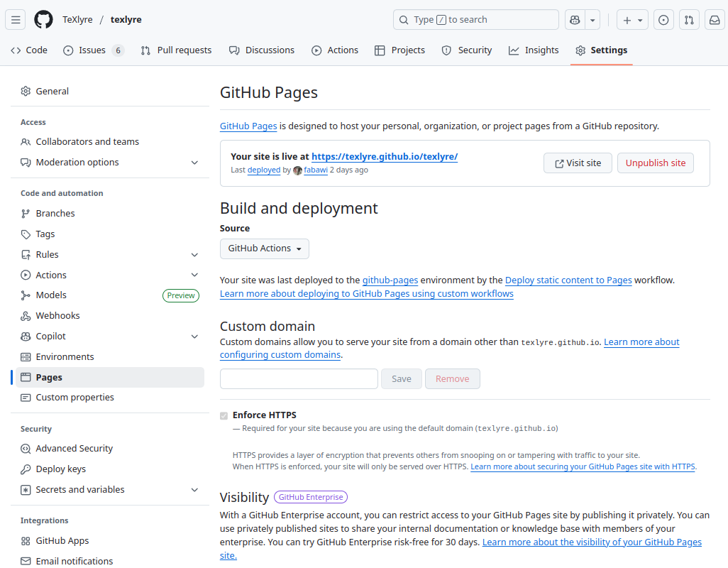This screenshot has width=728, height=568.
Task: Click the pull requests icon in header
Action: click(x=688, y=20)
